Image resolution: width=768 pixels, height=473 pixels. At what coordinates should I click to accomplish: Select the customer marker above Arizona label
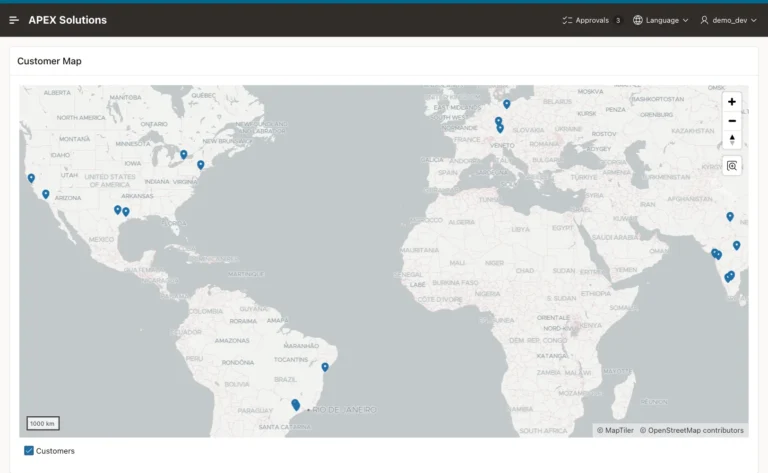[x=46, y=194]
